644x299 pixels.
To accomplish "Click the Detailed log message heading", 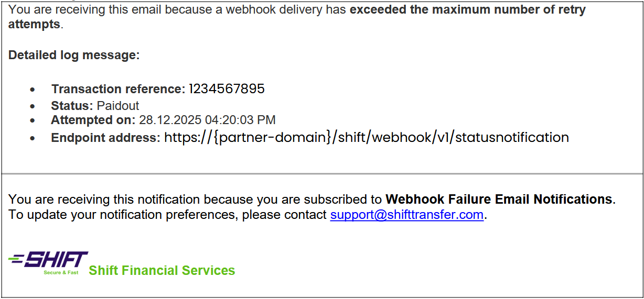I will [x=74, y=55].
